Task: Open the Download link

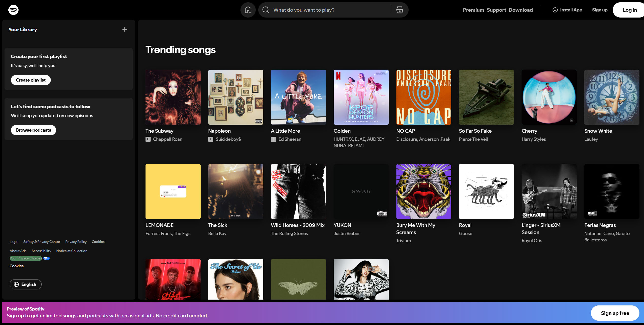Action: click(521, 10)
